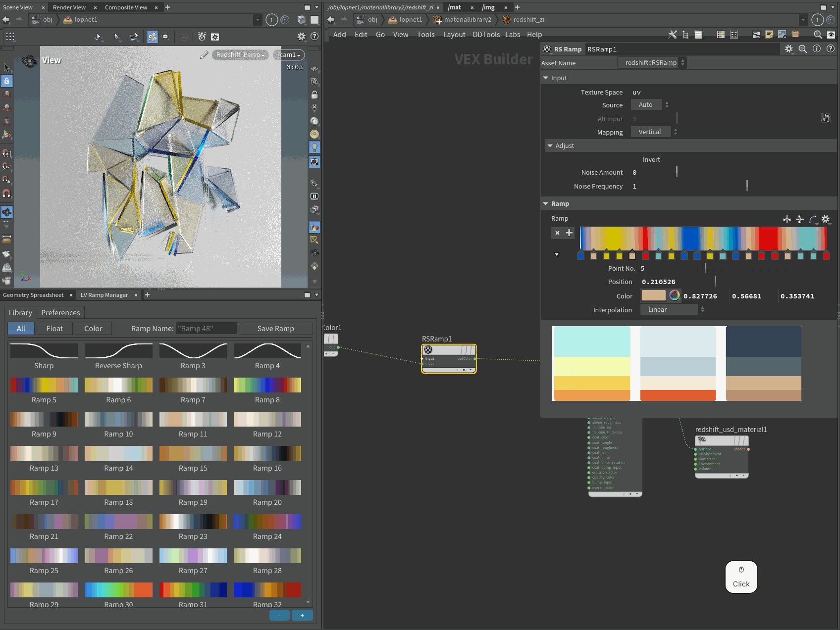Toggle the viewport lighting bulb icon
This screenshot has height=630, width=840.
(x=314, y=147)
